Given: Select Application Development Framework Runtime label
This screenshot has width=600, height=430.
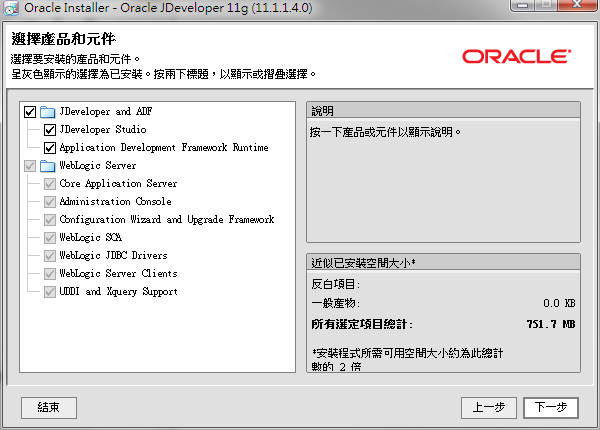Looking at the screenshot, I should pyautogui.click(x=164, y=148).
